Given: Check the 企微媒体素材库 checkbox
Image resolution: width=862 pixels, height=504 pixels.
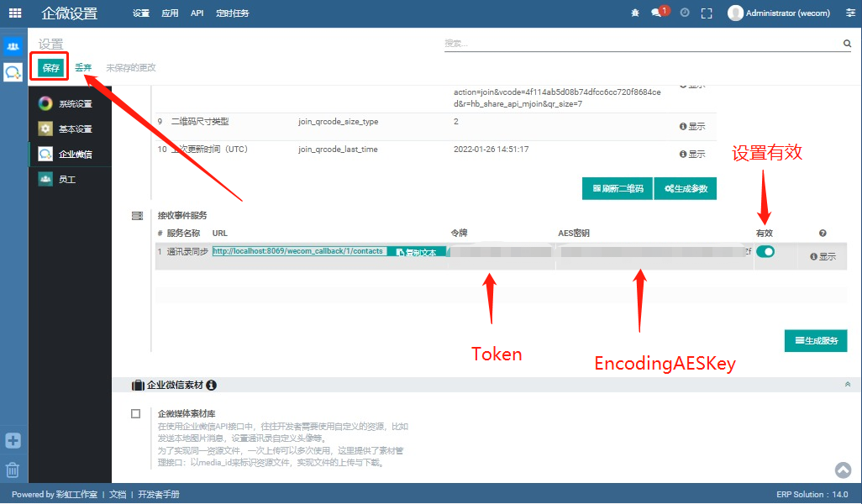Looking at the screenshot, I should click(x=136, y=413).
